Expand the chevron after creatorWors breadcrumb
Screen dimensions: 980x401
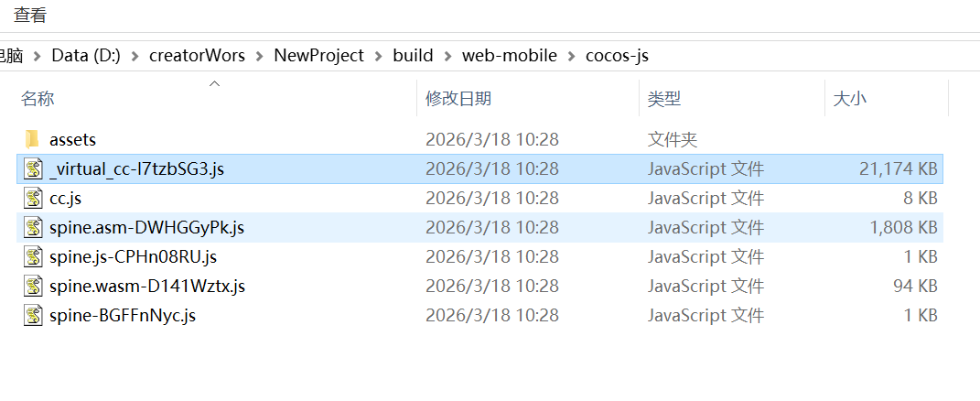(x=260, y=55)
